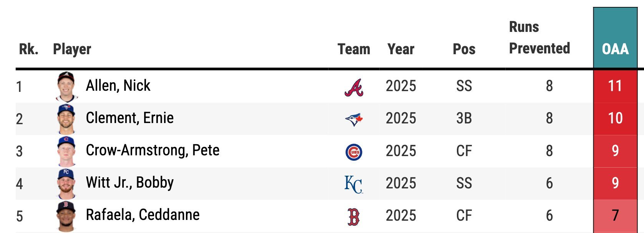Open the Rafaela, Ceddanne player link

point(143,215)
